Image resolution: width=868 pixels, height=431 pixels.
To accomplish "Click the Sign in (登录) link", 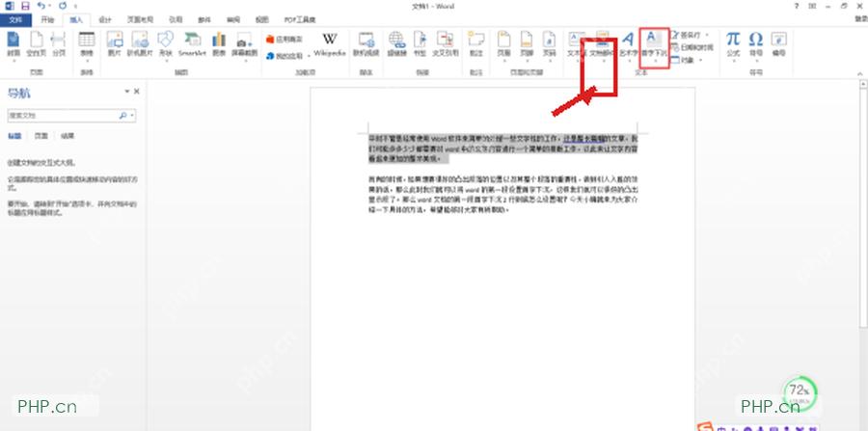I will (x=862, y=20).
